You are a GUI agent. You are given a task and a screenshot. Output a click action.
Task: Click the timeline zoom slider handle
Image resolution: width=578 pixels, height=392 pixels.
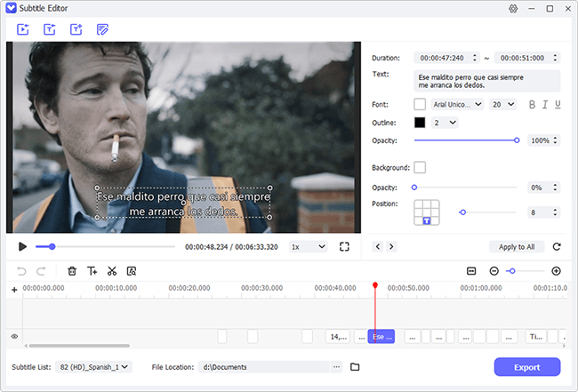512,271
